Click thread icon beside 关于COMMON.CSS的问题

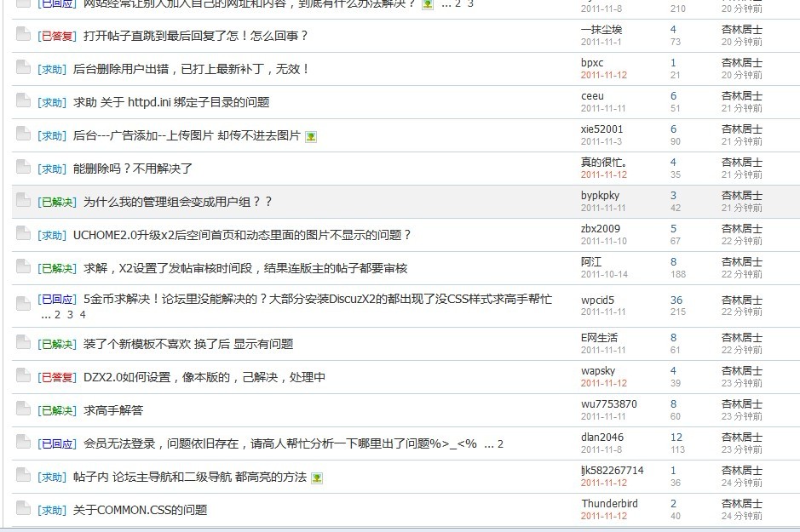pos(24,508)
